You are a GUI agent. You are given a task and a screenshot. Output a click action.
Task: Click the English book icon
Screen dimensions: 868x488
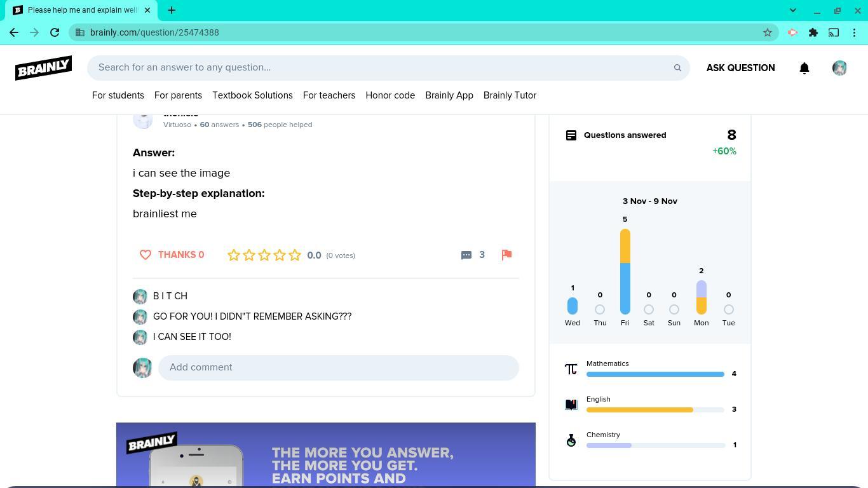(x=571, y=404)
